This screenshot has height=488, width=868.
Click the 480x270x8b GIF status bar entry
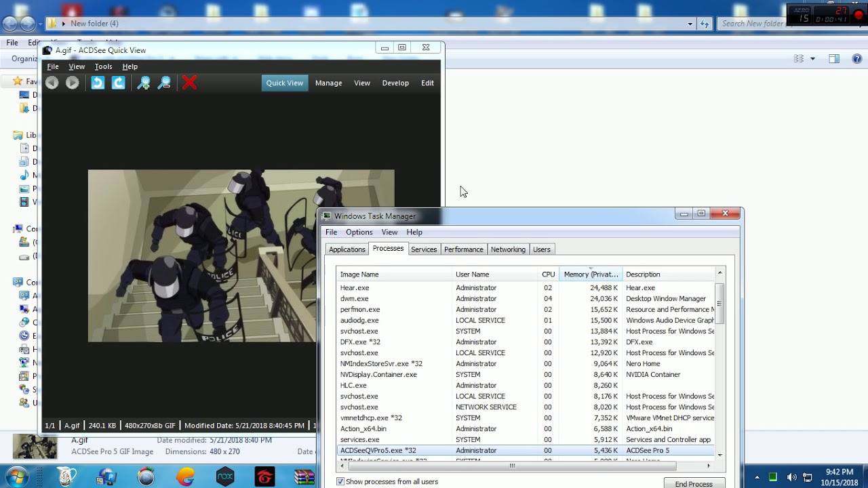tap(151, 426)
